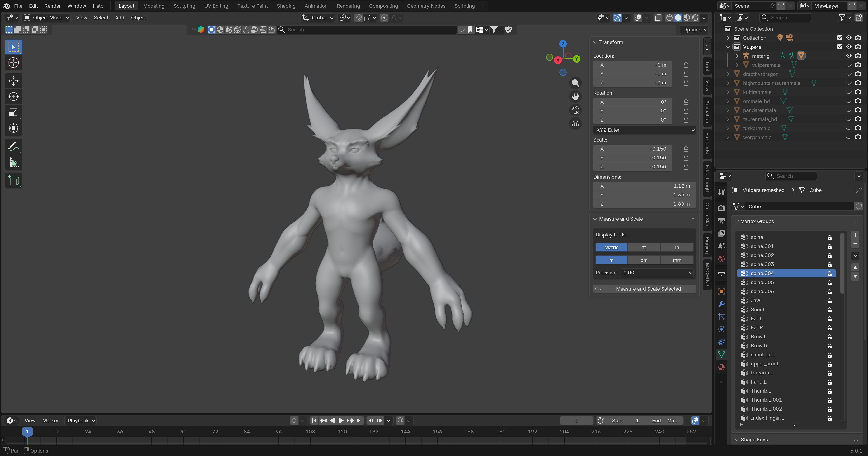Uncheck the Vulpera collection checkbox
868x456 pixels.
pyautogui.click(x=839, y=47)
